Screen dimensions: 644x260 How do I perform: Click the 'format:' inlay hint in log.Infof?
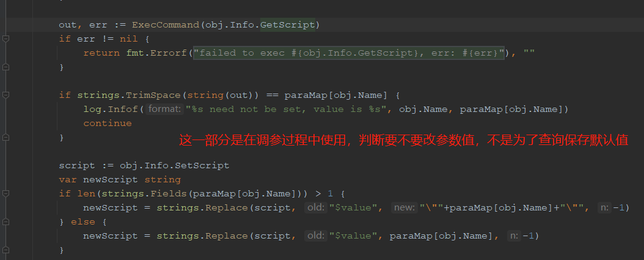[x=166, y=110]
